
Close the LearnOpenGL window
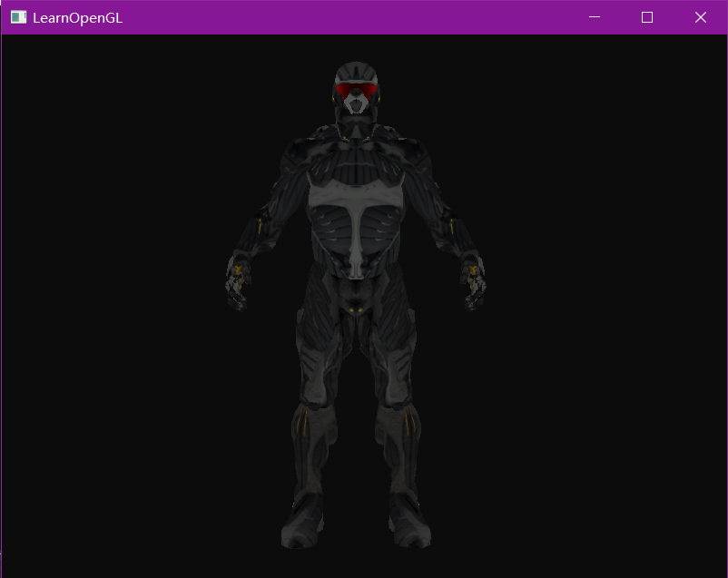(701, 17)
